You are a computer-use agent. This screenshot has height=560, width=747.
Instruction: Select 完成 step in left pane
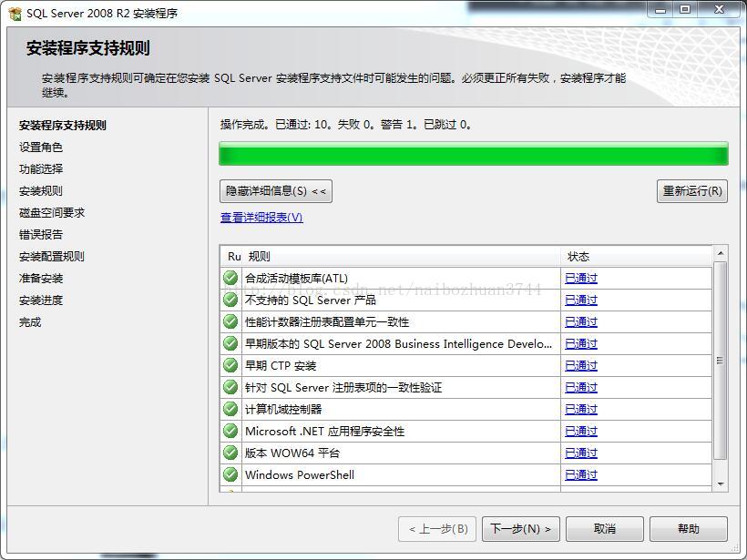click(30, 322)
